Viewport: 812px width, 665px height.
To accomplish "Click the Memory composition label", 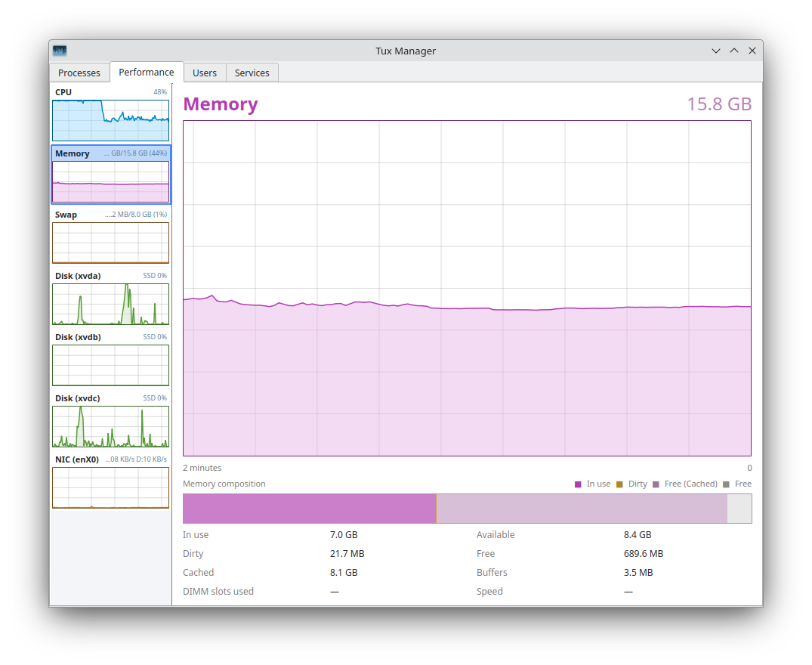I will tap(224, 484).
